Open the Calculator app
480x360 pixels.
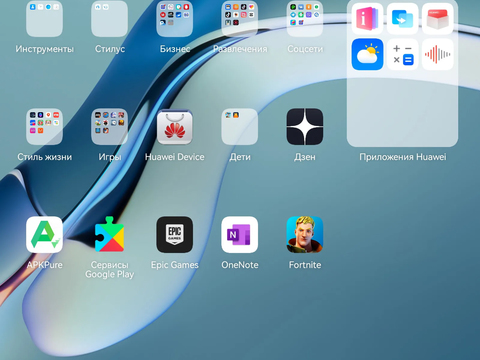tap(403, 54)
